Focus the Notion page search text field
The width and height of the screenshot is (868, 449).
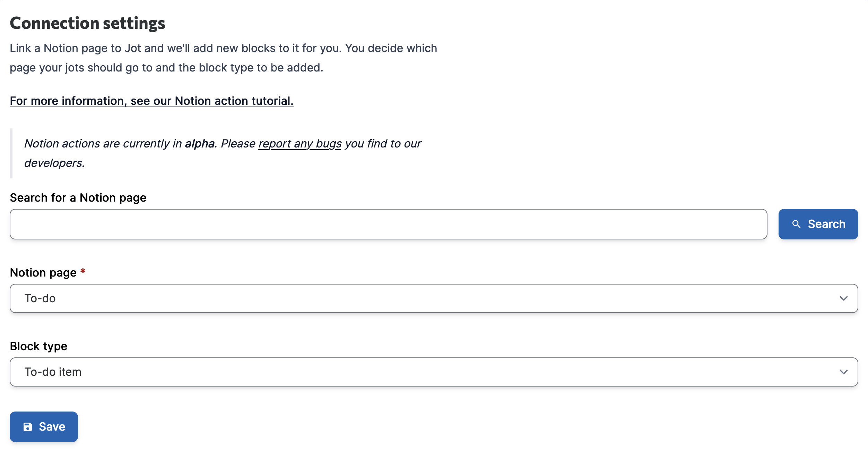(x=388, y=224)
